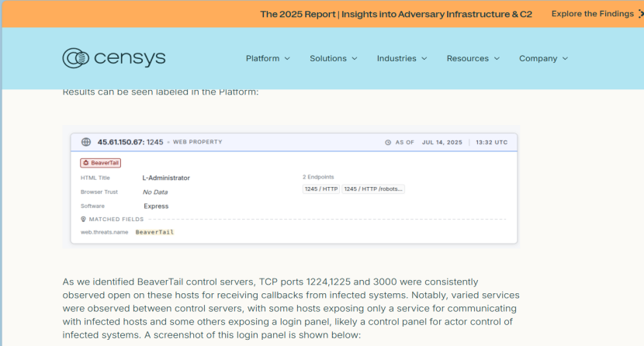Click the Explore the Findings link
The image size is (644, 346).
592,14
